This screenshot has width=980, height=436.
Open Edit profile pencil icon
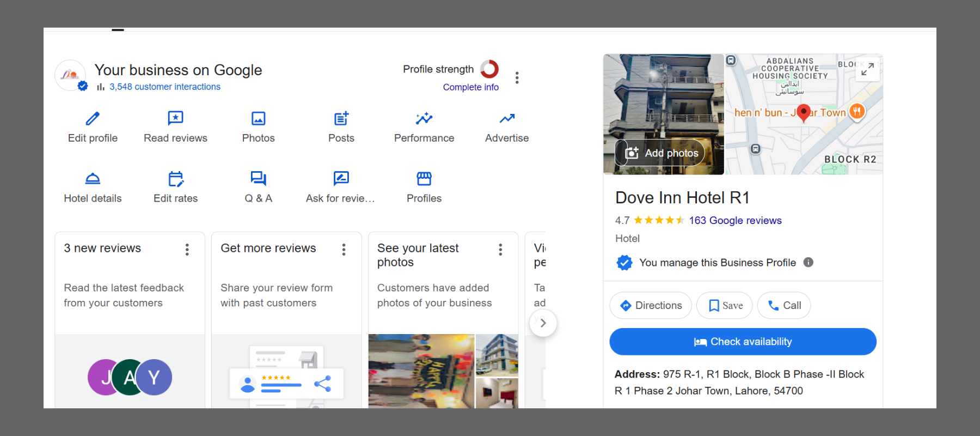[x=93, y=118]
